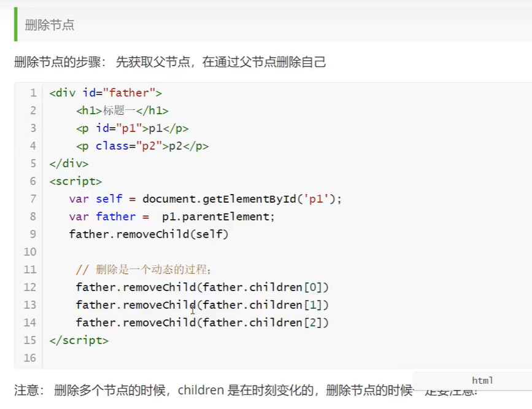Click the sentence starting 删除节点的步骤
This screenshot has width=532, height=409.
click(x=170, y=62)
